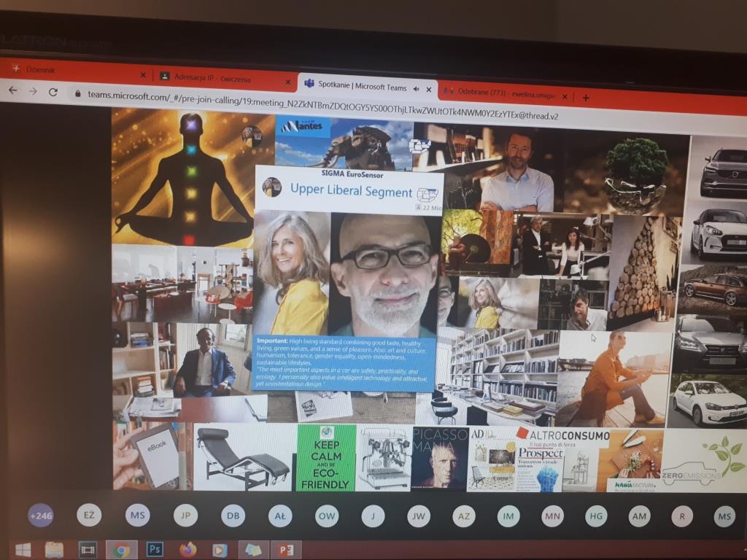Click the SIGMA EuroSensor heading

click(352, 175)
